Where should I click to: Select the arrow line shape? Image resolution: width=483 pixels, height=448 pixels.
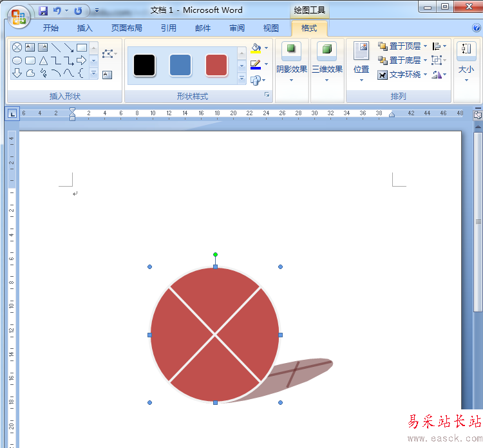[69, 47]
